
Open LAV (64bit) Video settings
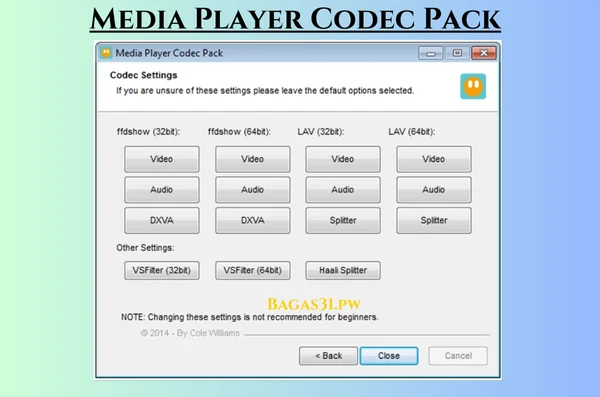click(434, 159)
